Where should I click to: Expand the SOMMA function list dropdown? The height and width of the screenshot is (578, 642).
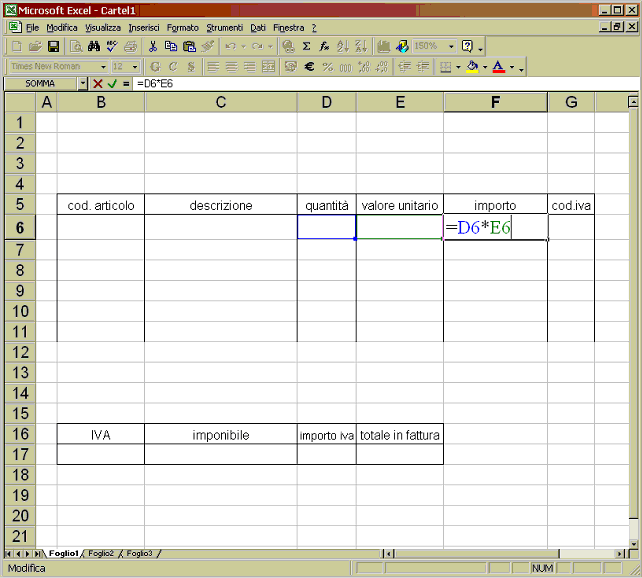click(x=83, y=84)
